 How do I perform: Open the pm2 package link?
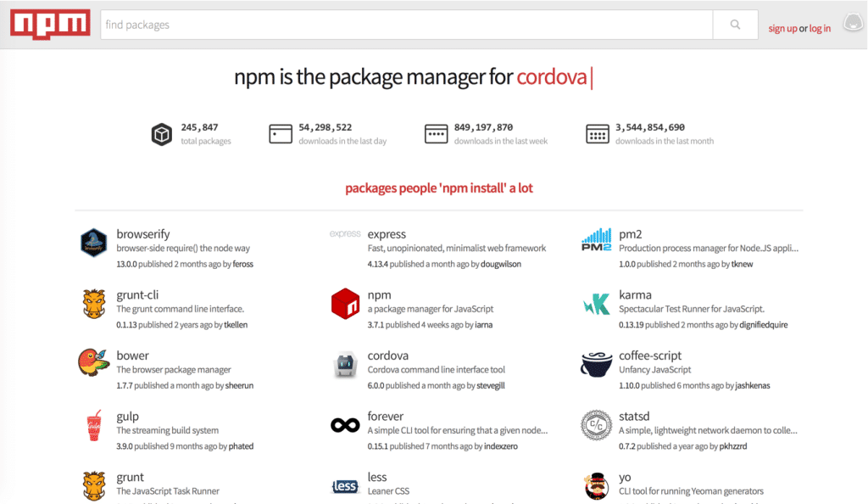(630, 233)
